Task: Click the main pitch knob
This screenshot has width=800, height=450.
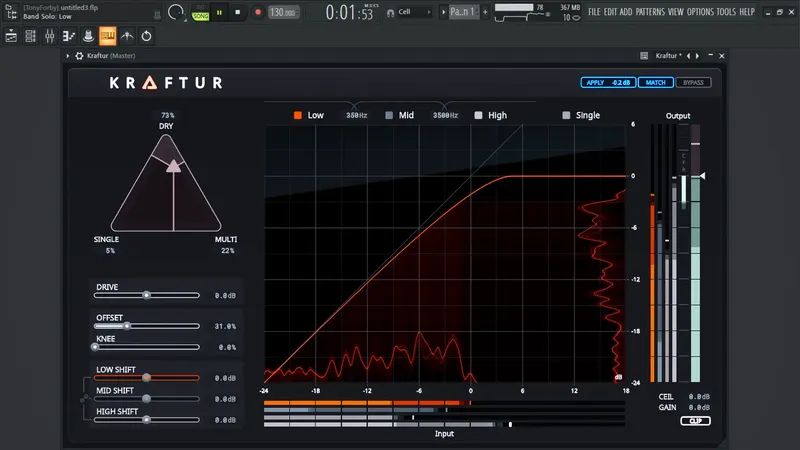Action: point(176,12)
